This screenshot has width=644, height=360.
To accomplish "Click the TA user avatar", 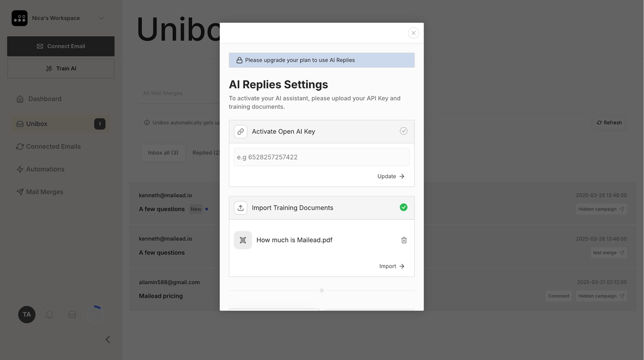I will [27, 315].
